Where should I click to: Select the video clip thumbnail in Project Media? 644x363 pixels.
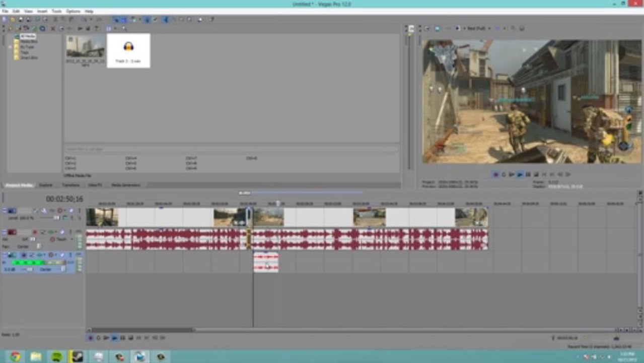click(86, 50)
